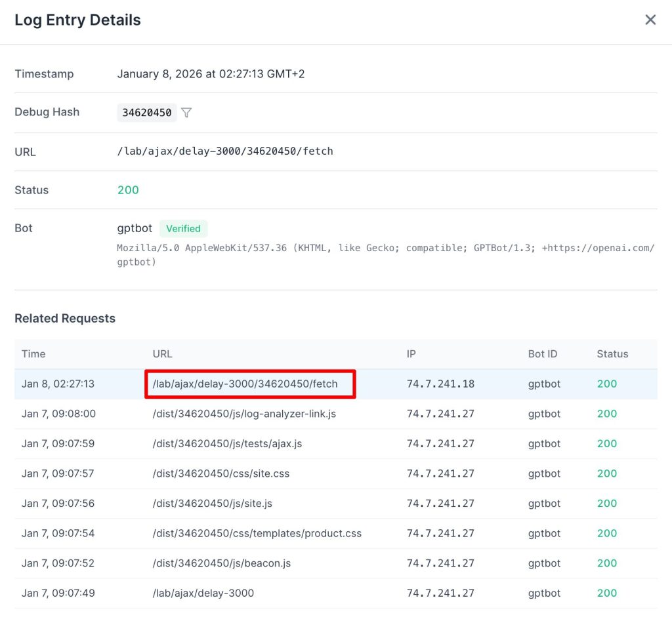Select the /dist/34620450/js/tests/ajax.js request
Image resolution: width=672 pixels, height=621 pixels.
[x=227, y=443]
